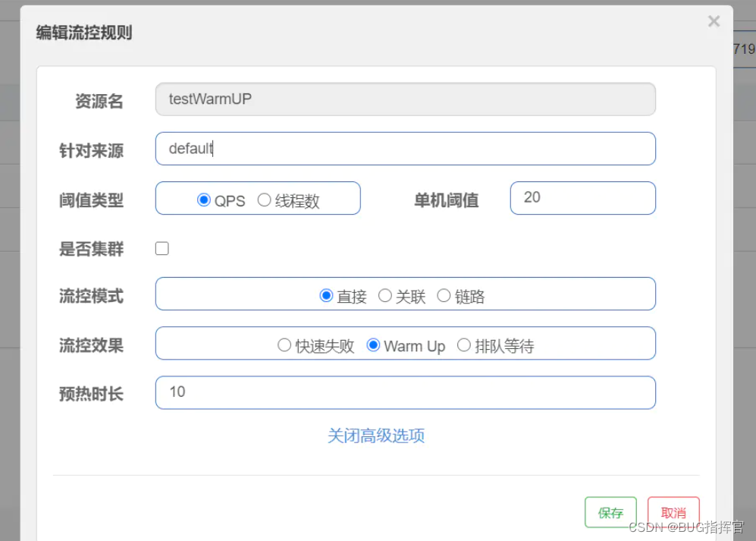Click the 流控模式 field label
This screenshot has height=541, width=756.
pyautogui.click(x=91, y=296)
